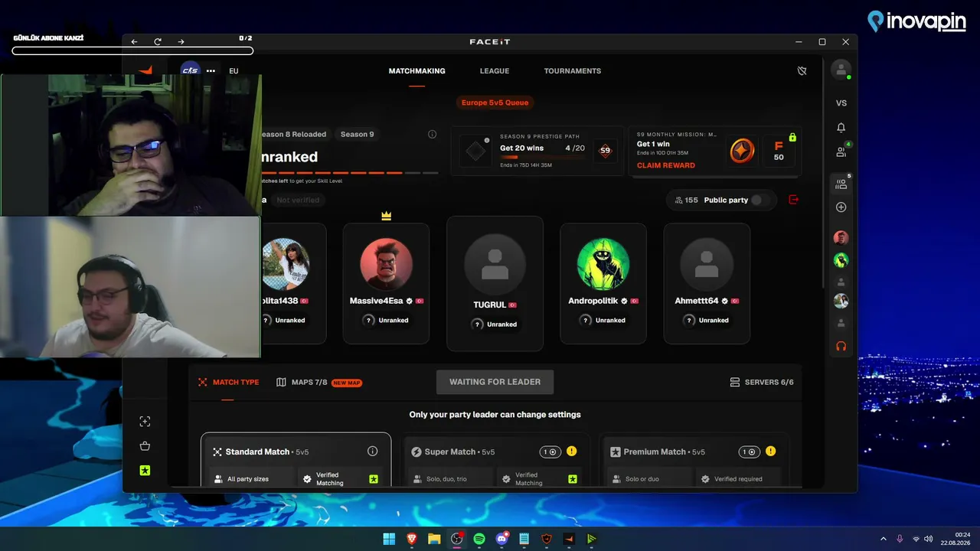Open the profile avatar menu

841,70
